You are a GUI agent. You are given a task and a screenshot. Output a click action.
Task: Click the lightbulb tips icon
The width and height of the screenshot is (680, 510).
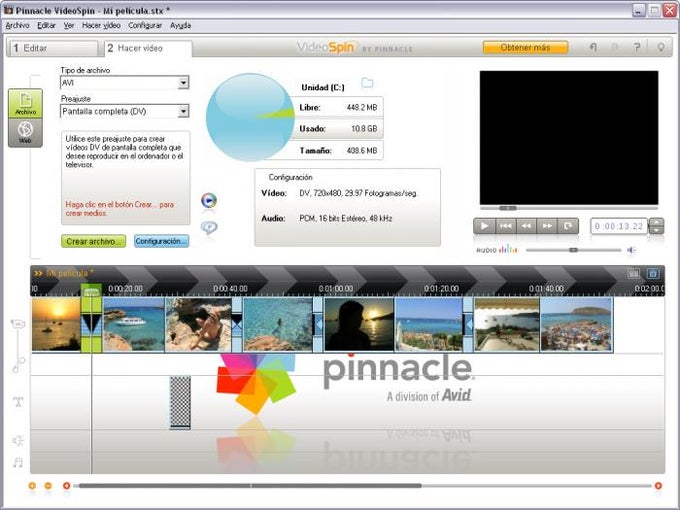[660, 47]
